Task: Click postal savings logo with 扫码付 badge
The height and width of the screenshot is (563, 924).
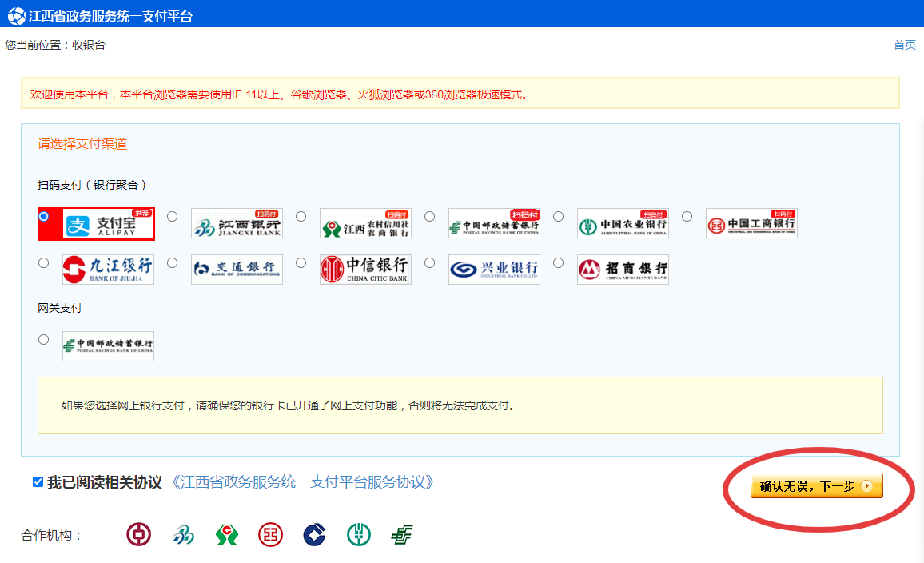Action: pyautogui.click(x=495, y=223)
